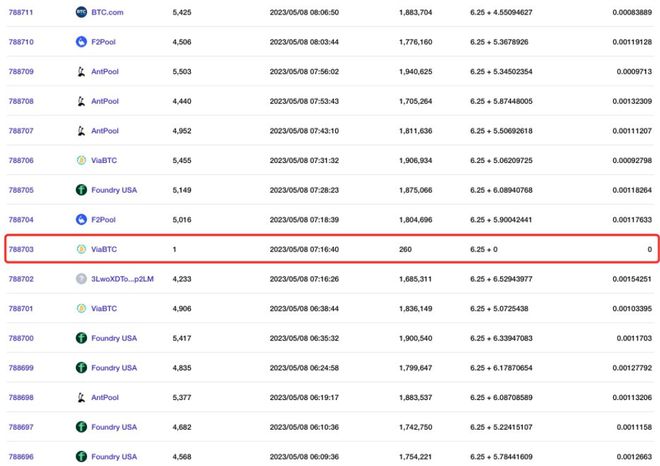Open block height 788711 link
The image size is (660, 466).
(x=21, y=12)
